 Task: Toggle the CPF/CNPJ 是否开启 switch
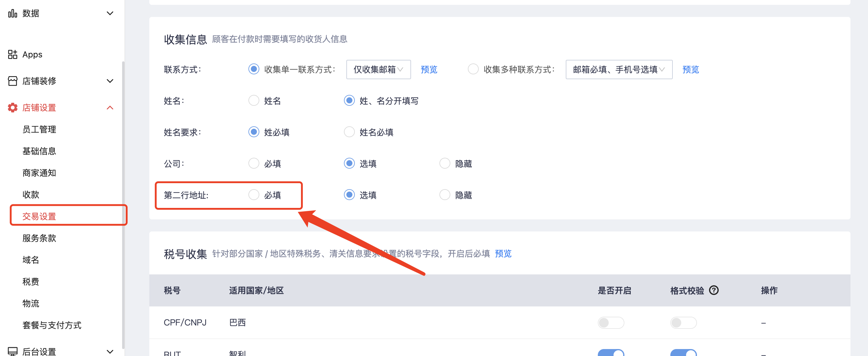pyautogui.click(x=611, y=323)
